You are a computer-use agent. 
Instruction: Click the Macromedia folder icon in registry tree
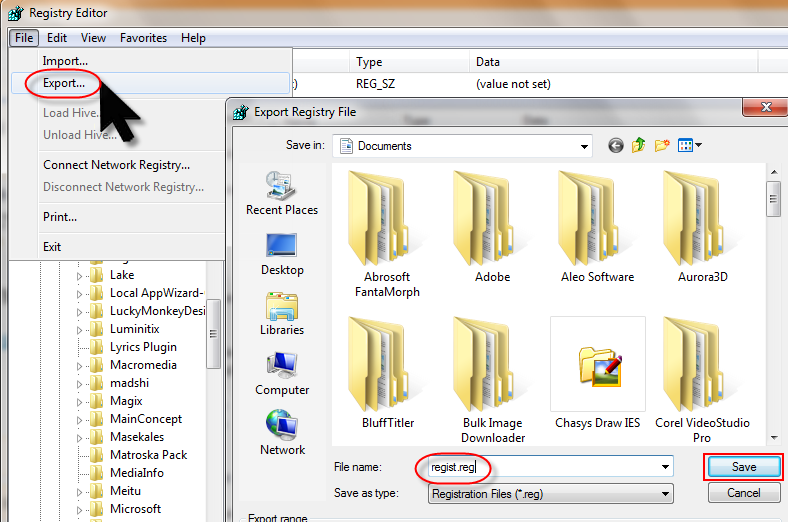tap(96, 365)
